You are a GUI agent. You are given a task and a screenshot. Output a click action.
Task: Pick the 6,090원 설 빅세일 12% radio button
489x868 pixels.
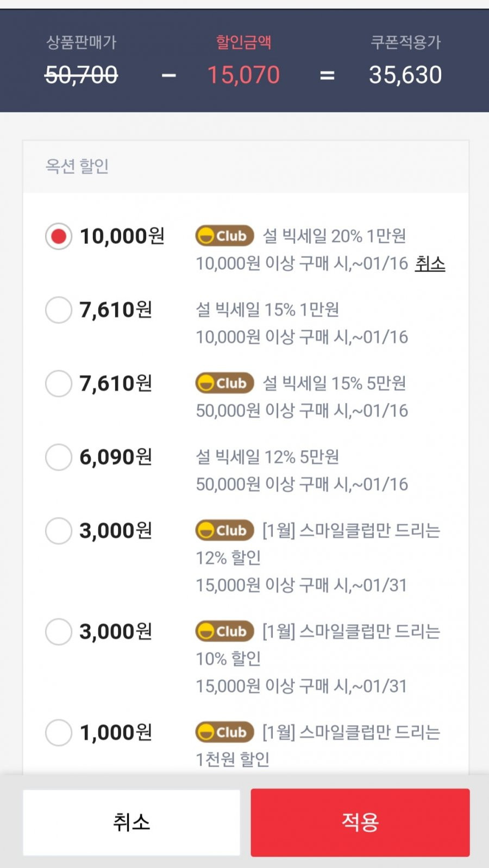coord(59,457)
